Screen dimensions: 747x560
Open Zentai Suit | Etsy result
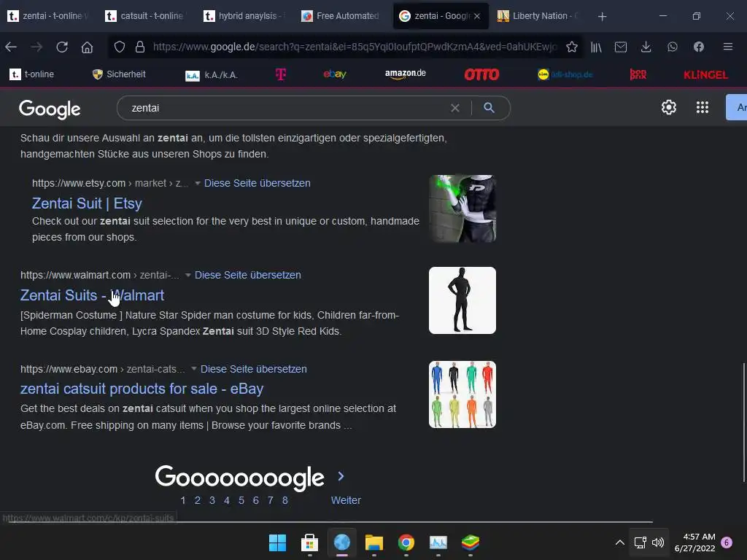(x=88, y=203)
